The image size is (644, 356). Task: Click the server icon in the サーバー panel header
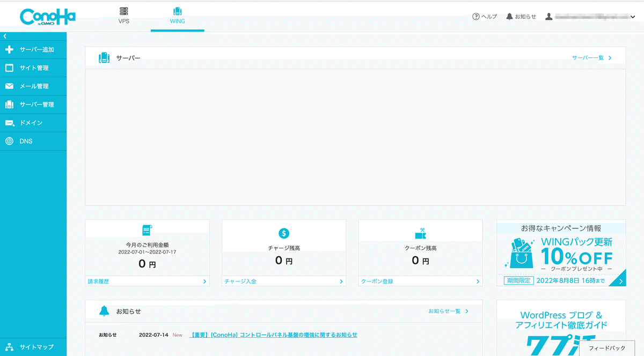point(104,58)
